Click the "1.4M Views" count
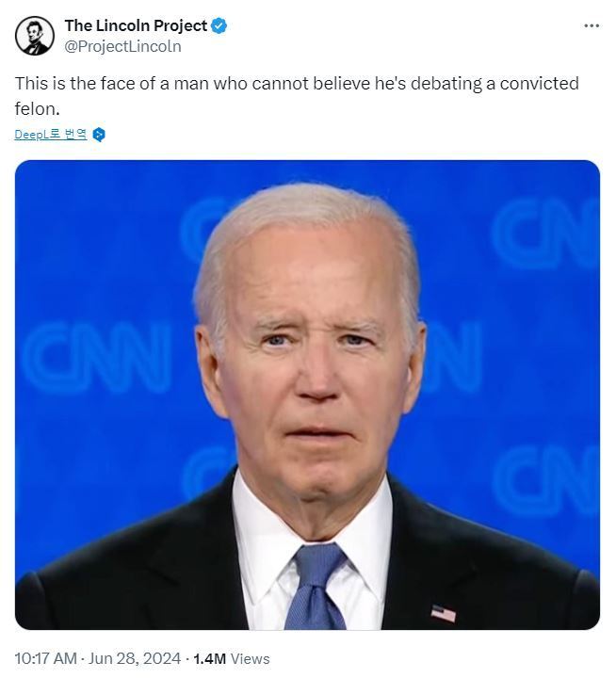Image resolution: width=616 pixels, height=678 pixels. point(232,659)
